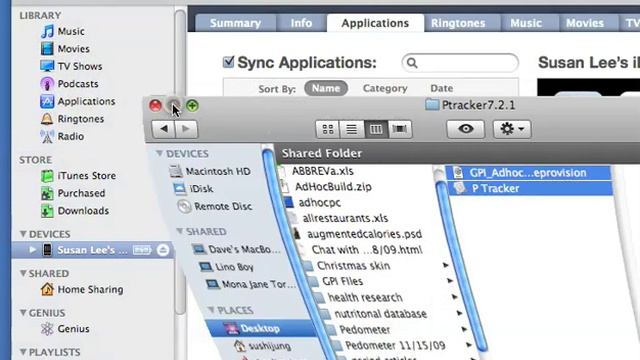Select Susan Lee's iPhone device
The width and height of the screenshot is (640, 360).
pos(93,250)
